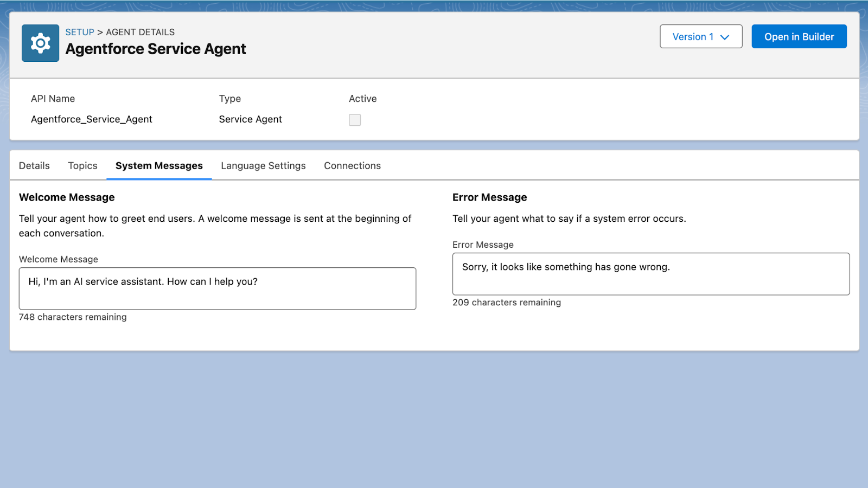Viewport: 868px width, 488px height.
Task: Toggle the Active checkbox
Action: 355,120
